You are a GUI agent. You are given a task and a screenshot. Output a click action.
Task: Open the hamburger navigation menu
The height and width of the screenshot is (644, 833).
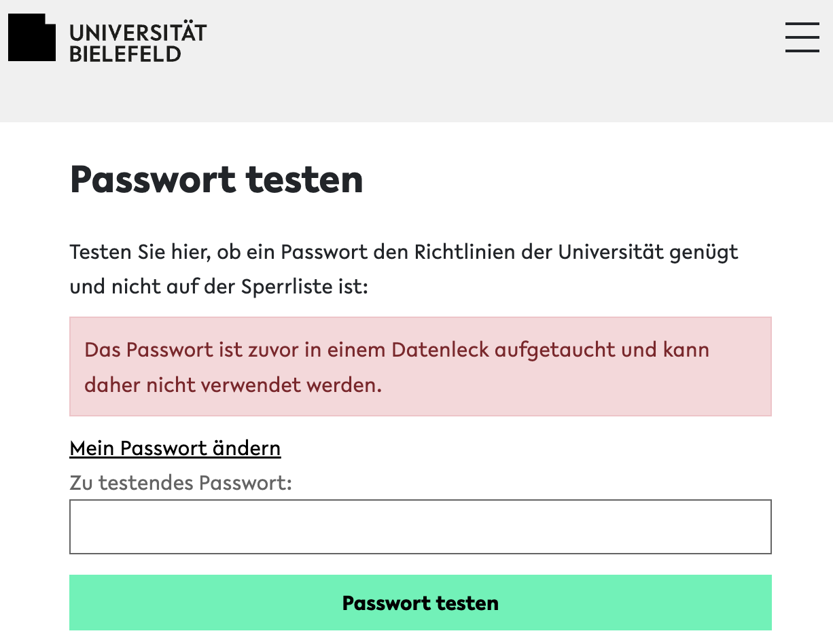[802, 37]
